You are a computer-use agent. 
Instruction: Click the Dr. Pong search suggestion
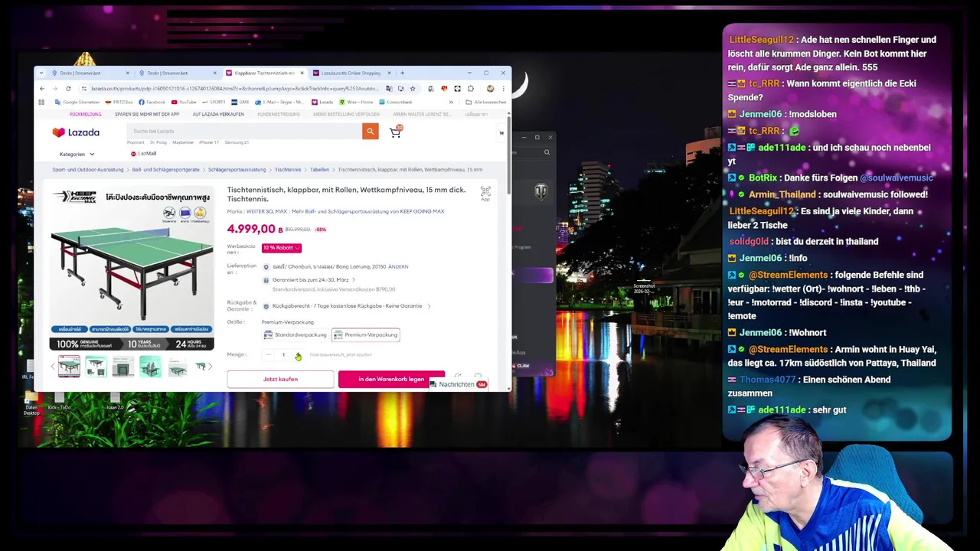coord(158,142)
